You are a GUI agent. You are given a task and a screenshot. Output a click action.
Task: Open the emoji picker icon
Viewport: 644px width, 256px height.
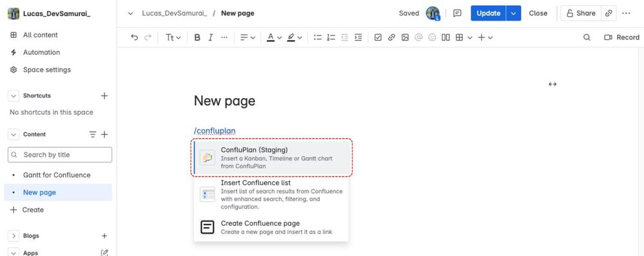432,37
